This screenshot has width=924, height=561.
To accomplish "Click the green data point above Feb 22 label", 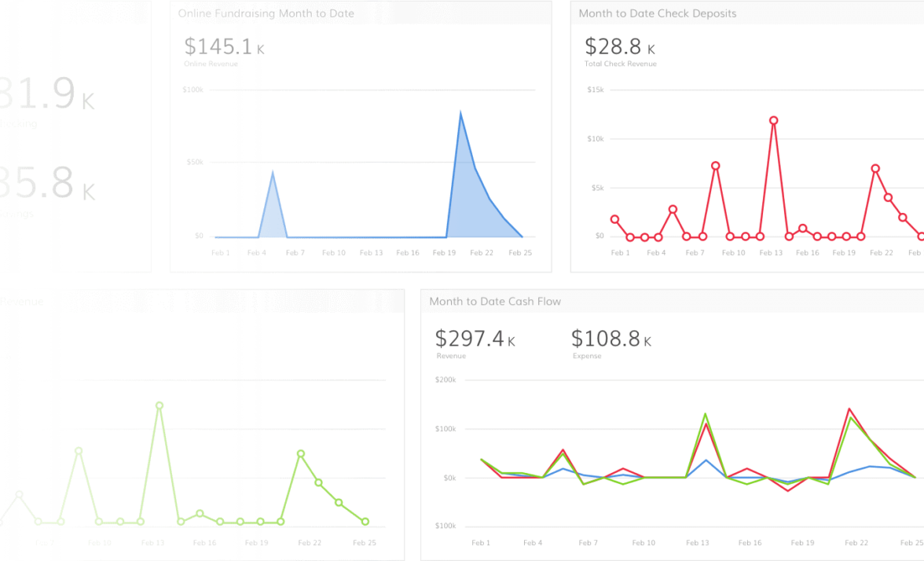I will [300, 453].
